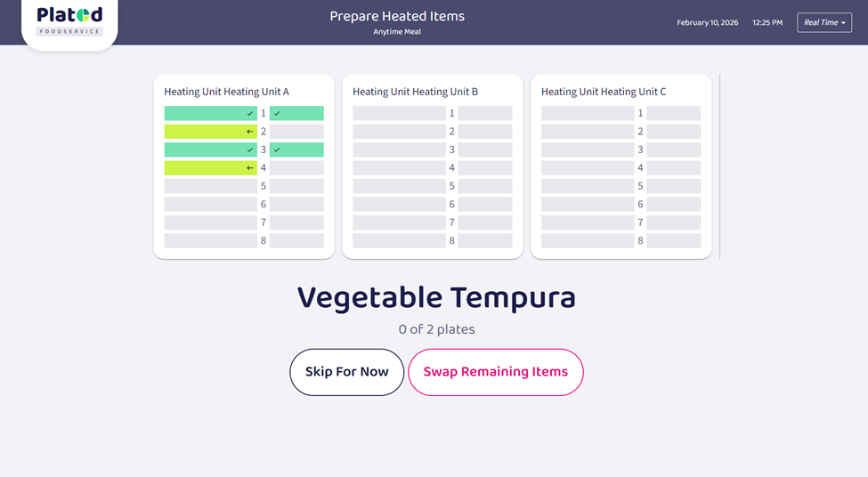Image resolution: width=868 pixels, height=477 pixels.
Task: Click checkmark on Unit A row 3 left slot
Action: point(250,150)
